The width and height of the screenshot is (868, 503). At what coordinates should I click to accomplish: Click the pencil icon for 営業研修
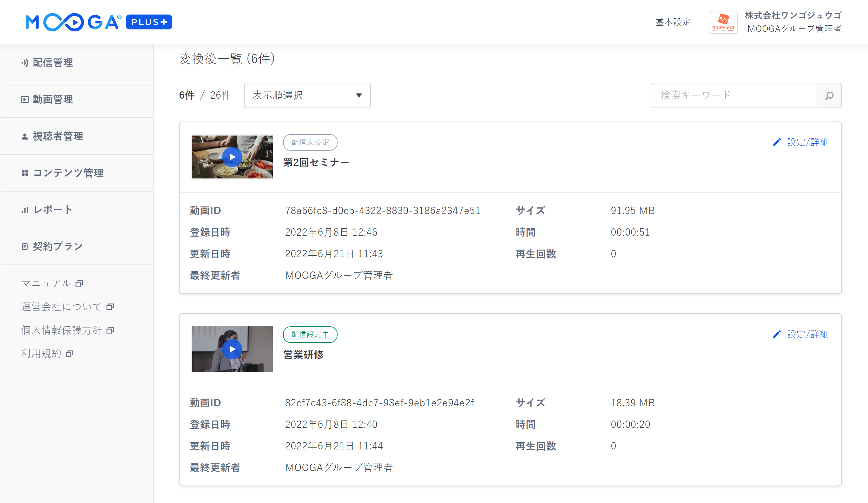tap(777, 334)
